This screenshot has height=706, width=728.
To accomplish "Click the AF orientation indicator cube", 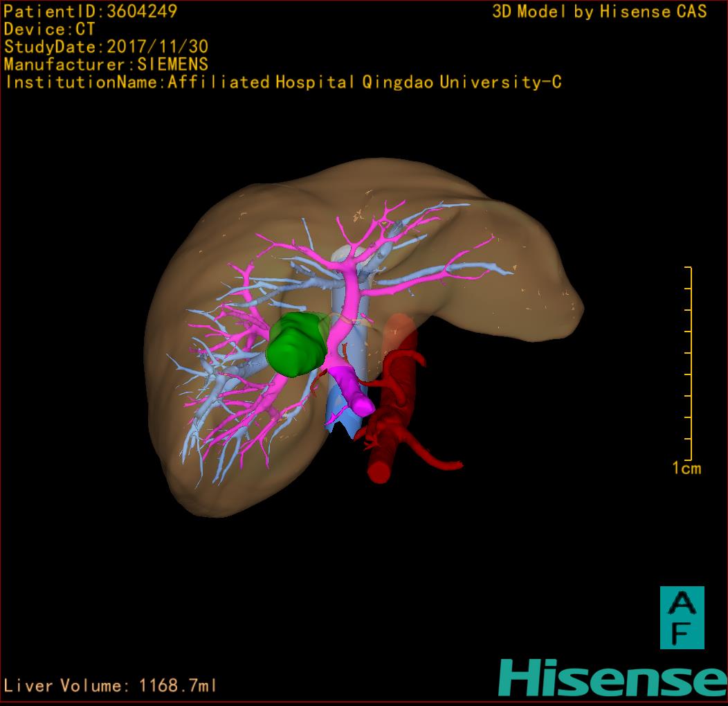I will coord(682,617).
